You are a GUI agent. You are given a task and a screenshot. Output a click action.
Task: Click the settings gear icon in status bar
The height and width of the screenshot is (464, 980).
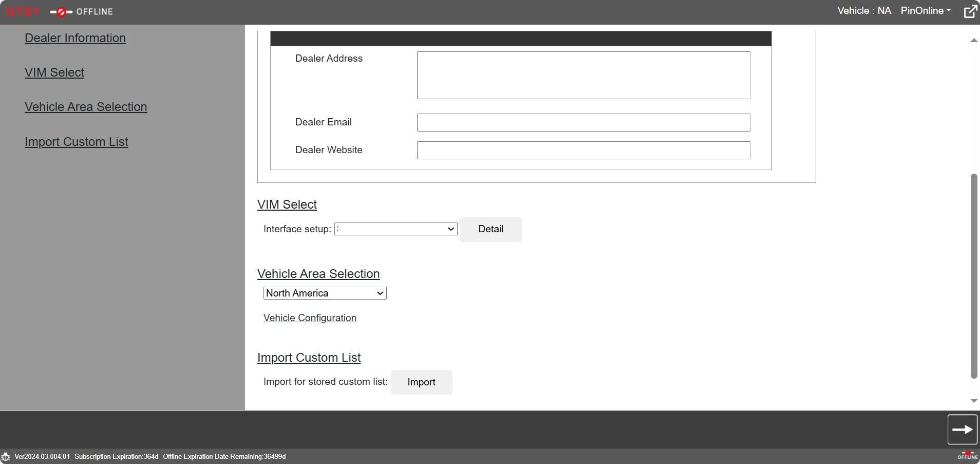6,457
